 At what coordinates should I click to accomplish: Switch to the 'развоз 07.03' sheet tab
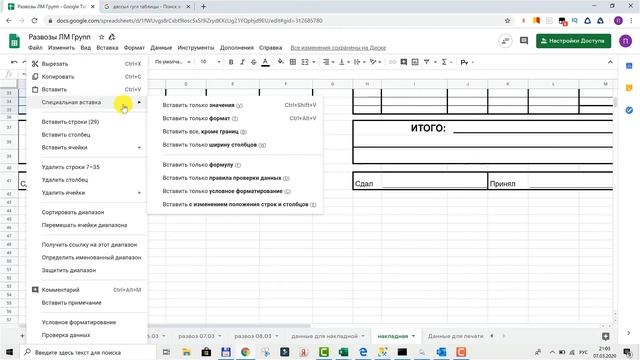(196, 336)
